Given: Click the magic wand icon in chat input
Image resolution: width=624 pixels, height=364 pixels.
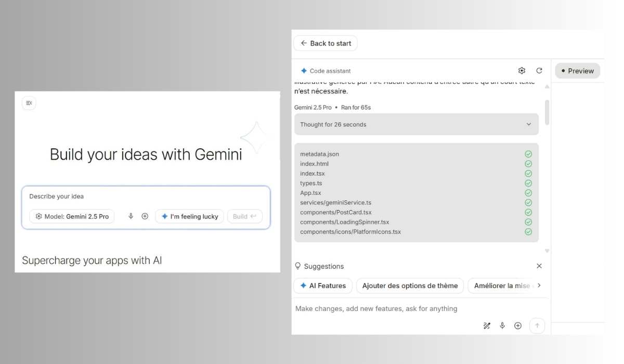Looking at the screenshot, I should 487,326.
